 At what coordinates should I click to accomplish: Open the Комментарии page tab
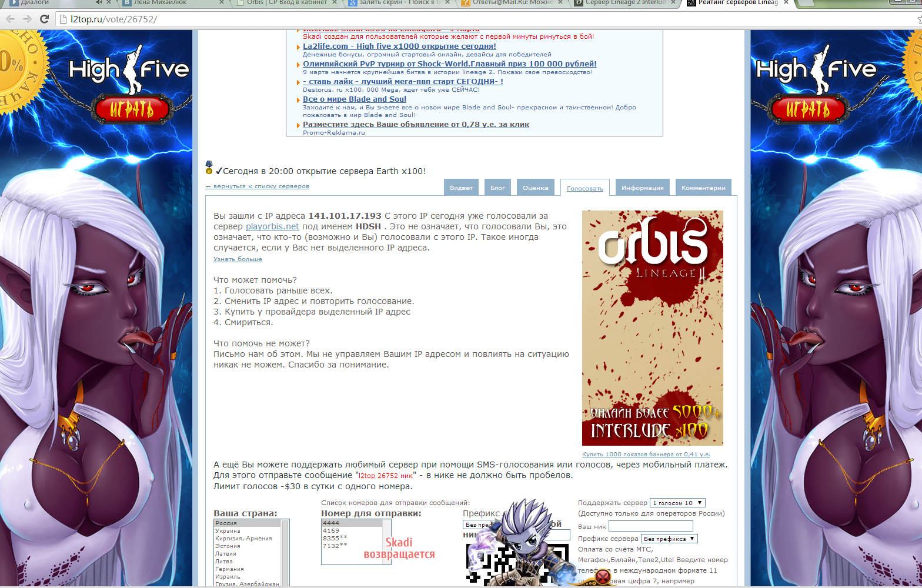coord(703,187)
